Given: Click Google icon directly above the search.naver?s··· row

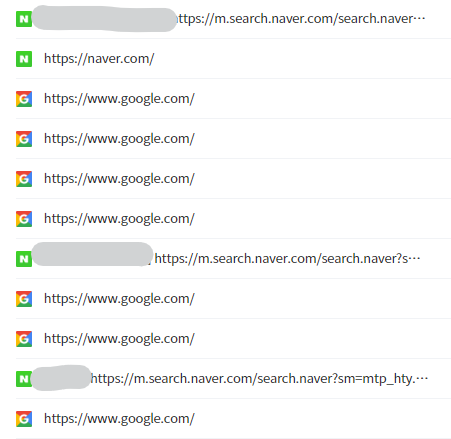Looking at the screenshot, I should pyautogui.click(x=24, y=219).
